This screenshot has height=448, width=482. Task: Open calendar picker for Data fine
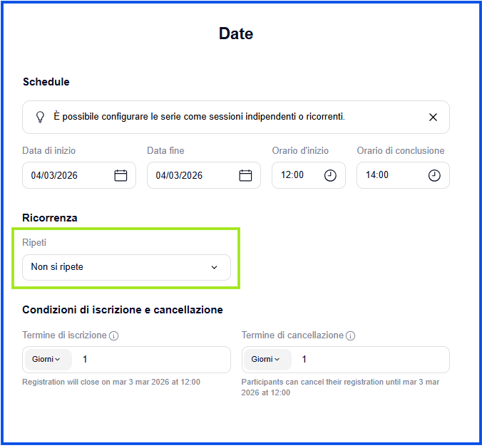(x=245, y=175)
